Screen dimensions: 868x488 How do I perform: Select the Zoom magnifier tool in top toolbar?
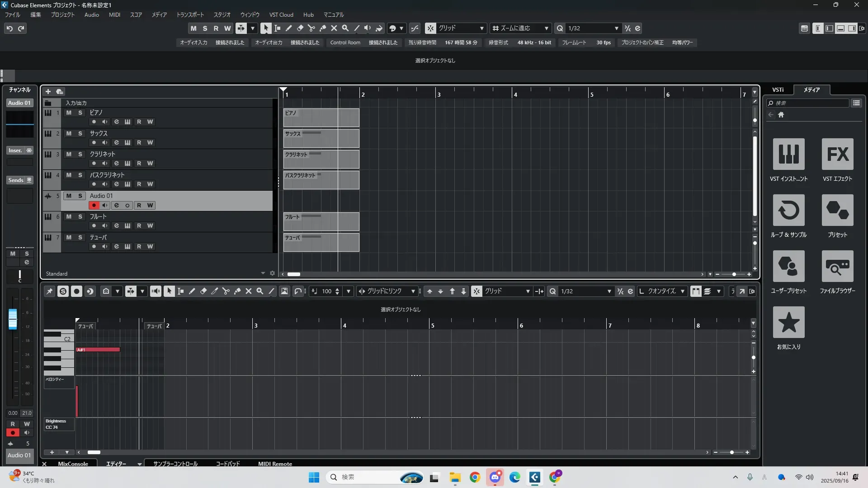pos(345,28)
